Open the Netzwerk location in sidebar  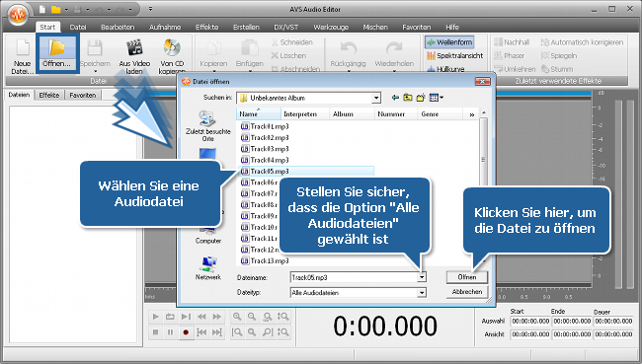208,268
